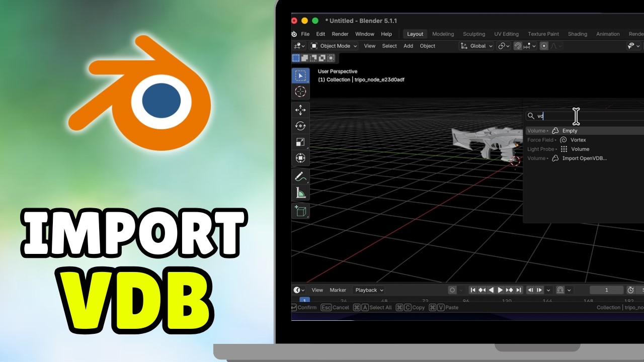Toggle proportional editing in viewport header

544,46
